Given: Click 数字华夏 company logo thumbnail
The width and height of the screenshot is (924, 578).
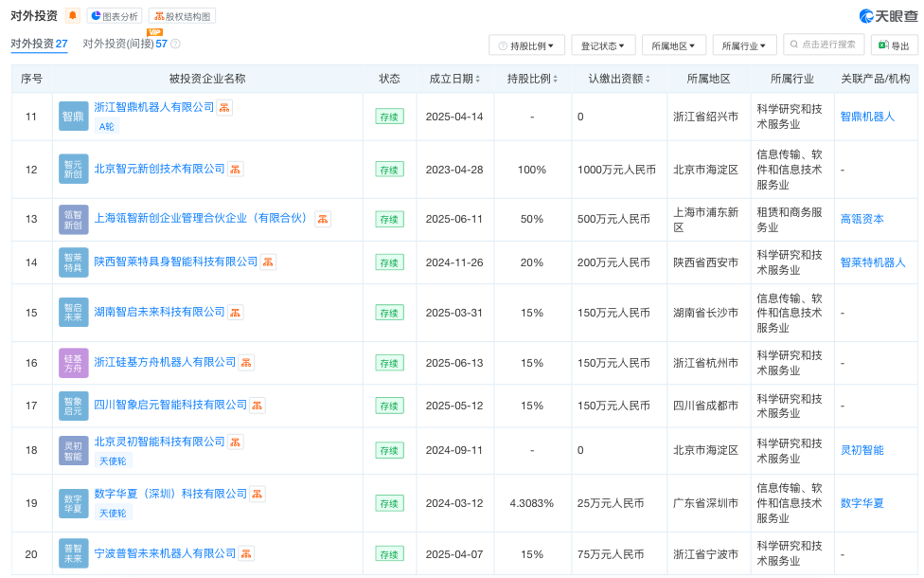Looking at the screenshot, I should click(x=73, y=503).
